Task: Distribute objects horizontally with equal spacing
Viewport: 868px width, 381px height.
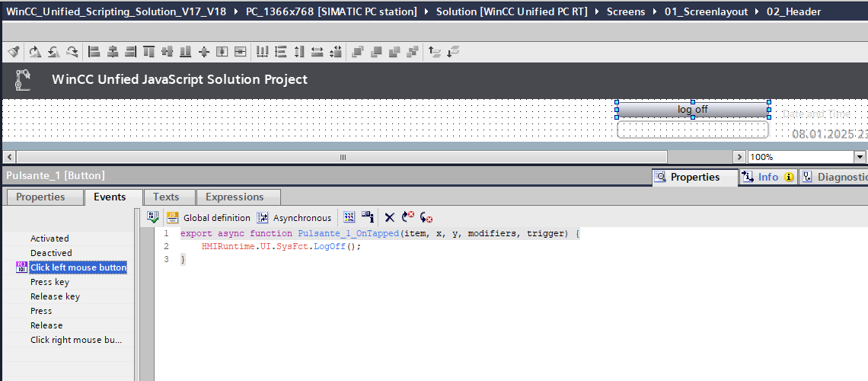Action: 263,52
